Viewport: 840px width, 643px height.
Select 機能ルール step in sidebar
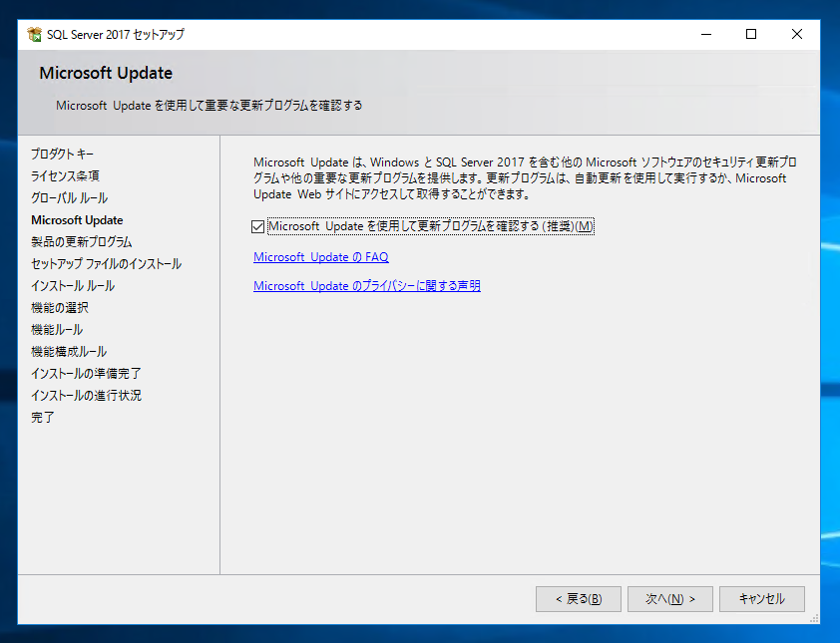57,330
